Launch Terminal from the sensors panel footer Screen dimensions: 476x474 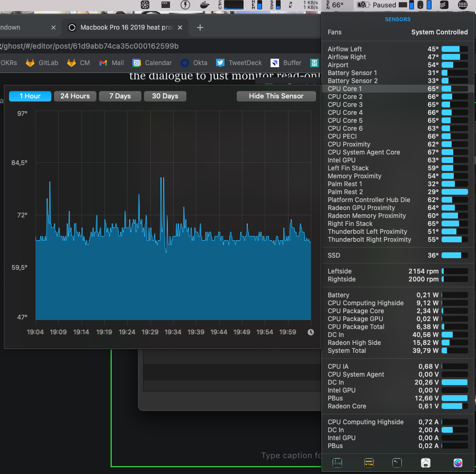point(397,463)
